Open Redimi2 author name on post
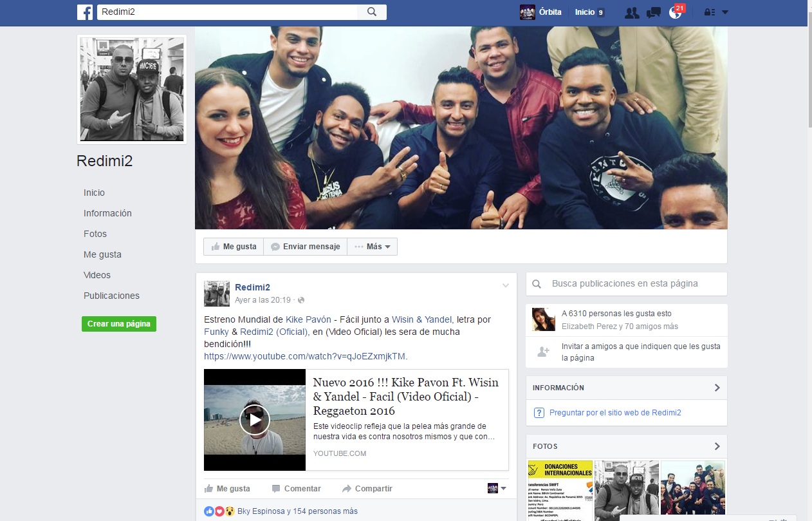The image size is (812, 521). point(252,287)
